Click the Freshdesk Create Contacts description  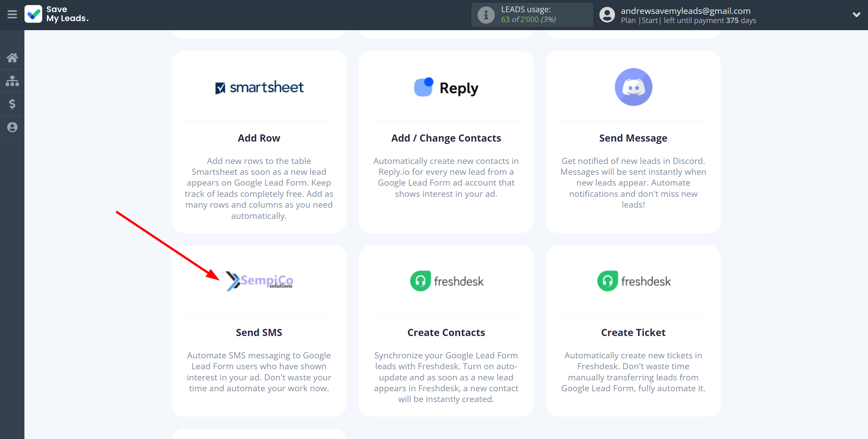[x=446, y=377]
